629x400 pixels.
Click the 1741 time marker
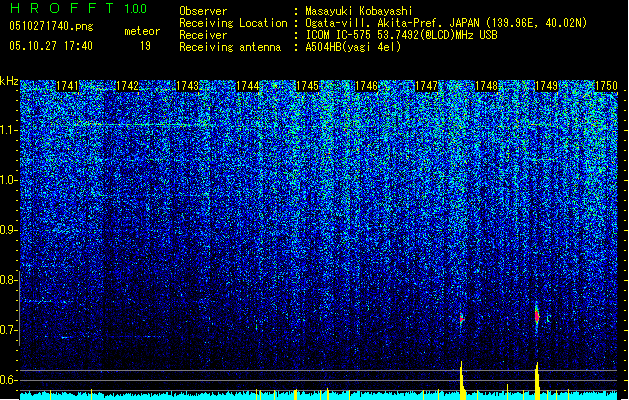pos(67,86)
